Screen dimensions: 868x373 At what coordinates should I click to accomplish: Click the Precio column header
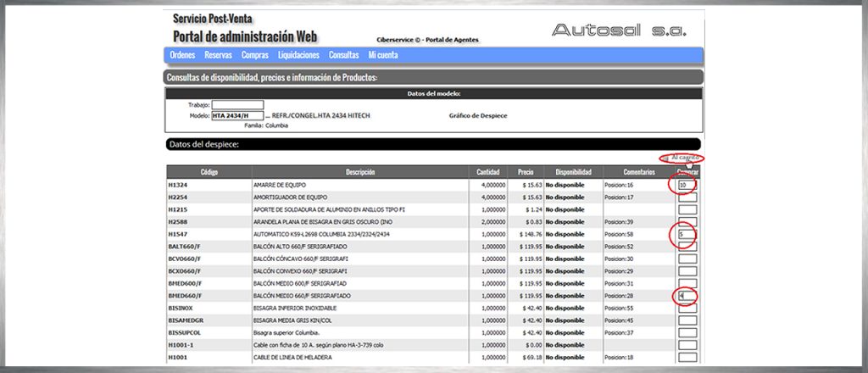click(525, 171)
